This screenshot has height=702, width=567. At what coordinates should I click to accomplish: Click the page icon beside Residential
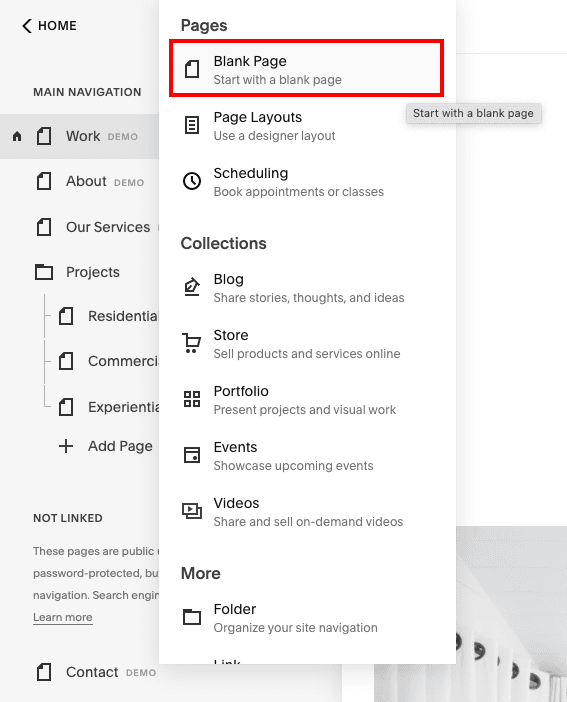click(x=66, y=316)
